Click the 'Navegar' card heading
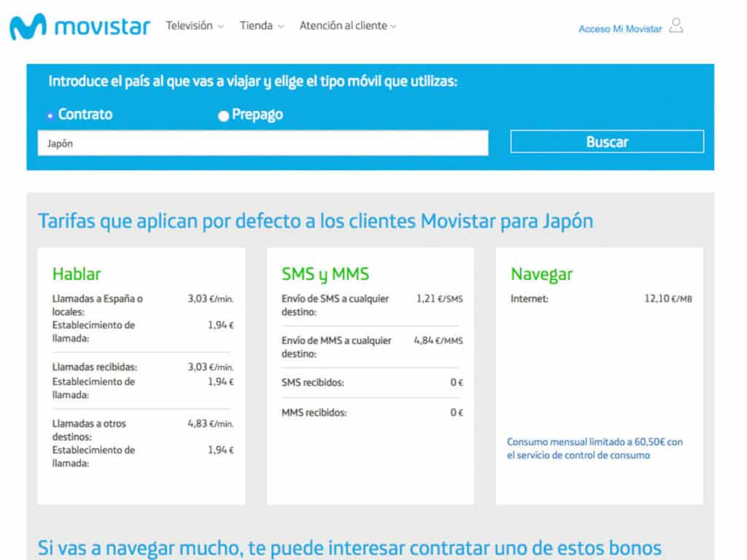Screen dimensions: 747x560 pyautogui.click(x=541, y=274)
